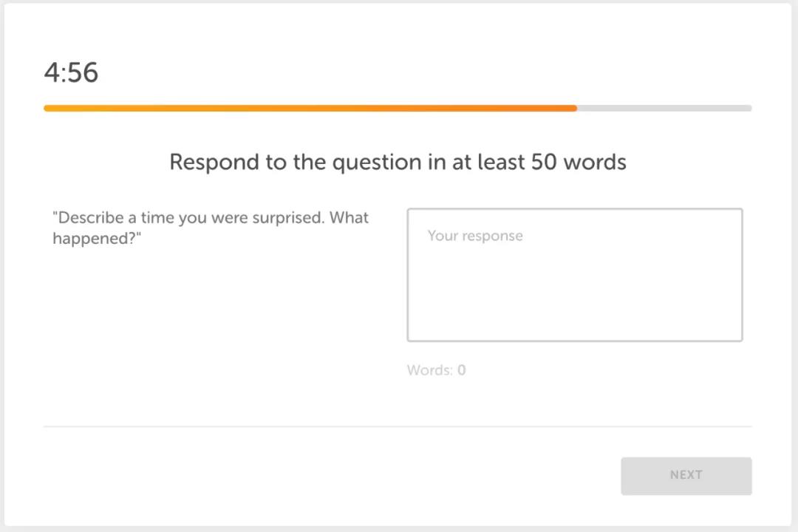
Task: Click the NEXT button
Action: [x=686, y=476]
